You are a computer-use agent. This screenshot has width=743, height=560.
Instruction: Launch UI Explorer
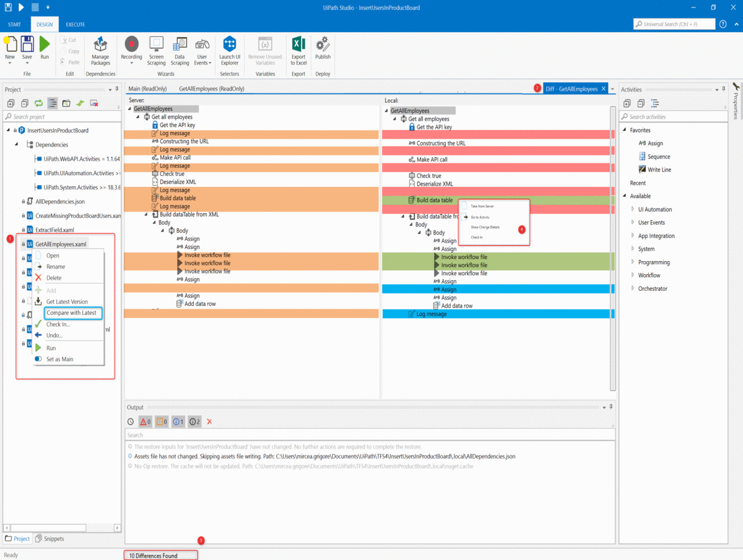230,51
